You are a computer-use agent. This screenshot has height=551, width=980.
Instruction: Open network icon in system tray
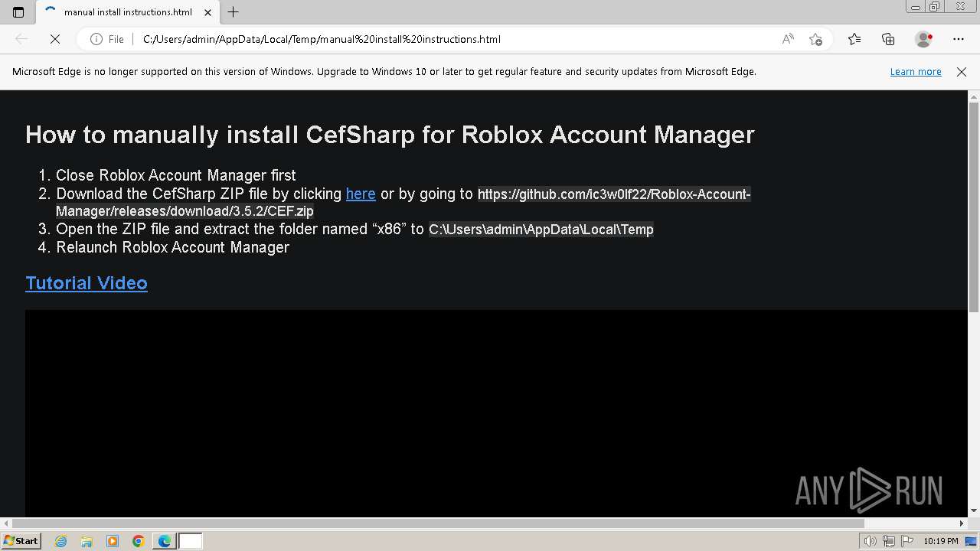(889, 541)
